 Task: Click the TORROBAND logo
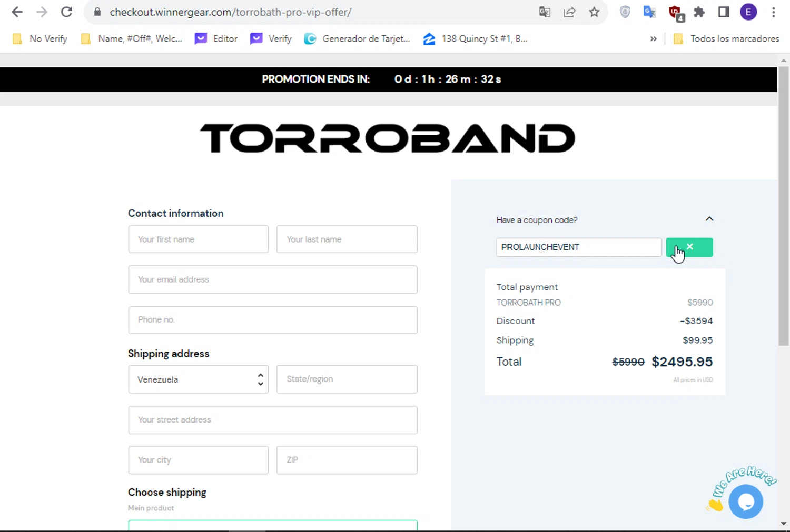(x=388, y=138)
